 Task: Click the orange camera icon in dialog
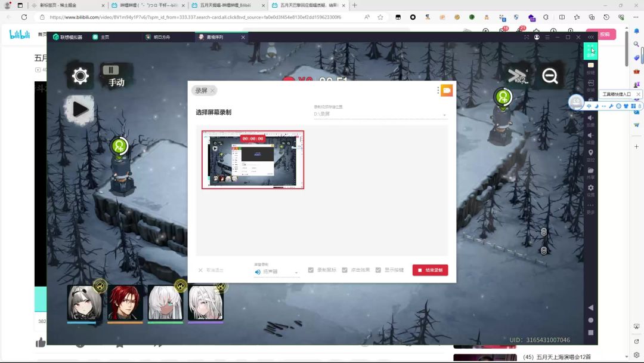447,91
